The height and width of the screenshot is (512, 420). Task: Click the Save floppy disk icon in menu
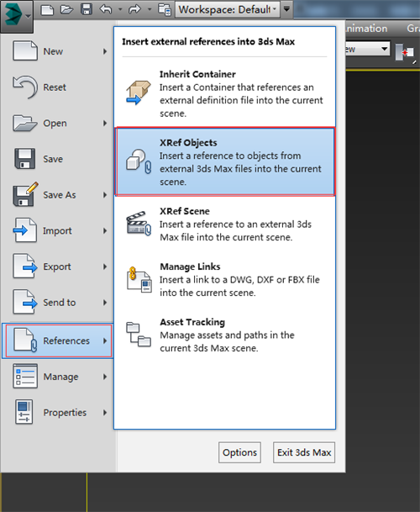24,159
